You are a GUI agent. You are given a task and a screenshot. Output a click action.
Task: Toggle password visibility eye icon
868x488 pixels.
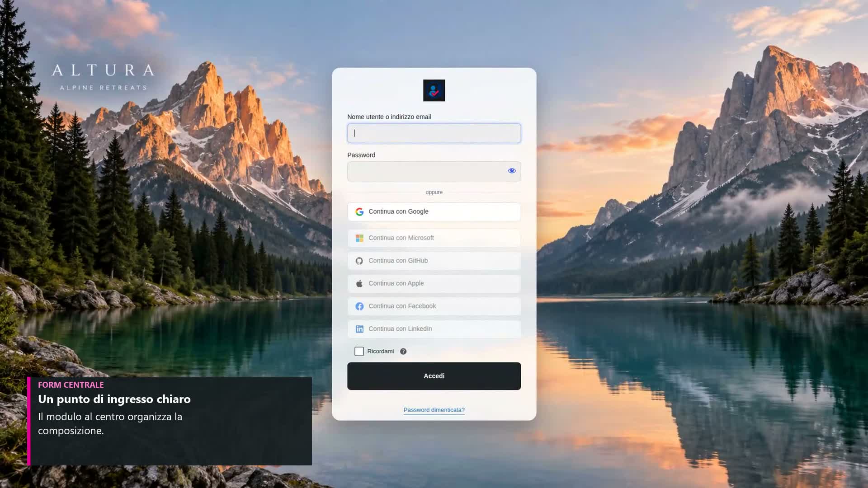coord(512,171)
